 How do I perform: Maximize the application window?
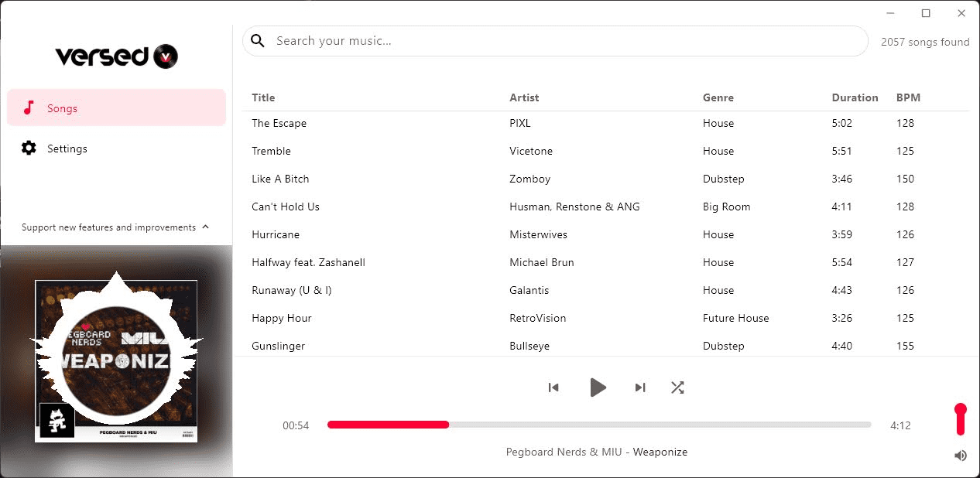pos(926,13)
